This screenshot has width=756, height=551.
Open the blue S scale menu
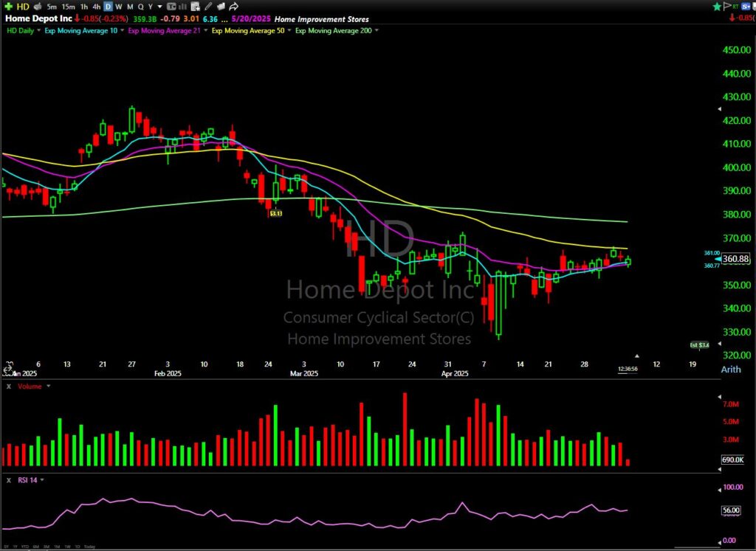(x=744, y=6)
